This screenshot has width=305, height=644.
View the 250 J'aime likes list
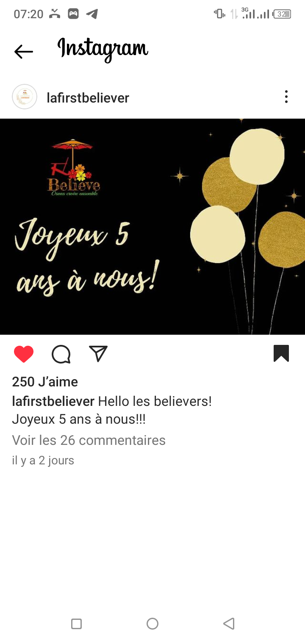click(x=45, y=382)
